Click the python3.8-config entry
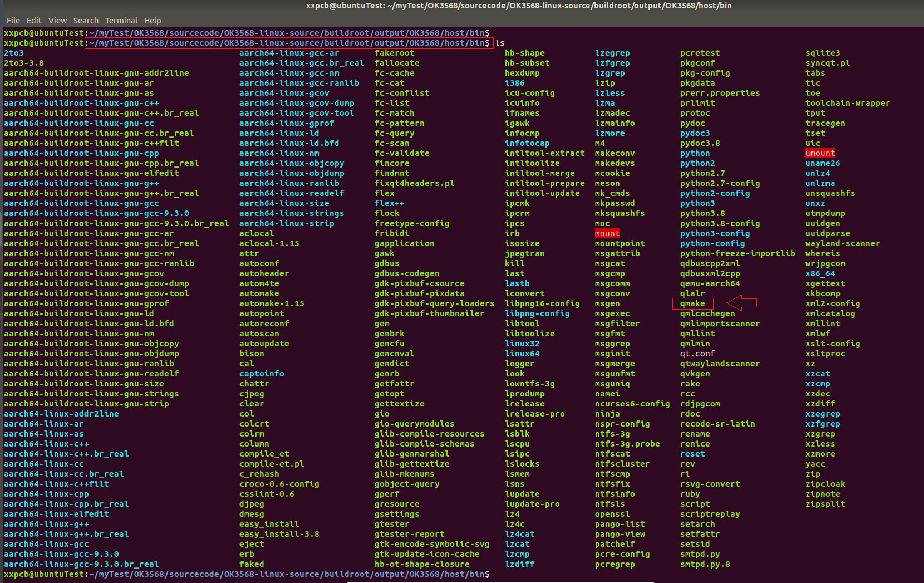924x583 pixels. (720, 223)
